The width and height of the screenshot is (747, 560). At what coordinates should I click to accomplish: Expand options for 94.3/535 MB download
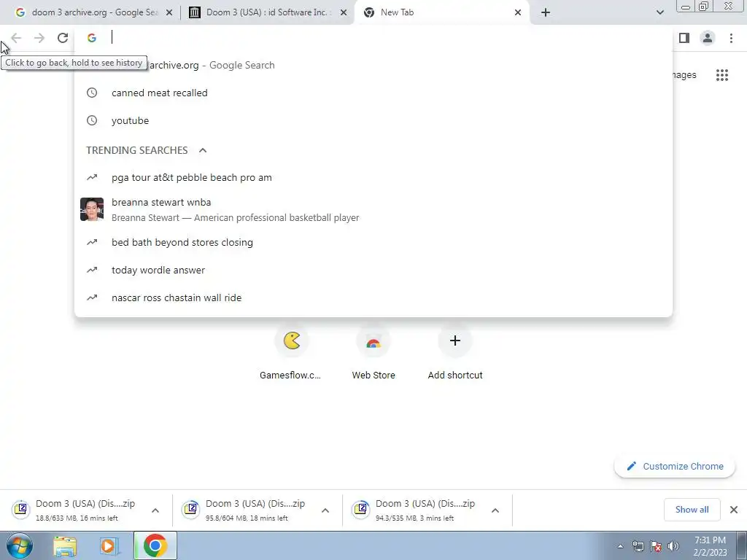(x=495, y=510)
